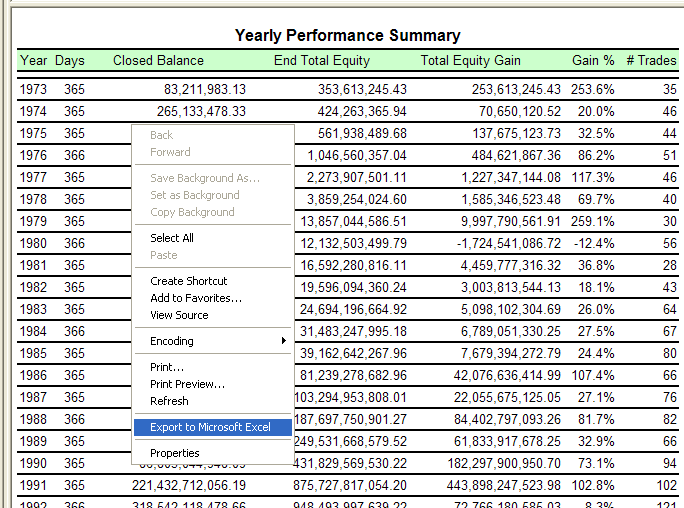Click end equity 561,938,489.68
Viewport: 684px width, 508px height.
pos(362,133)
